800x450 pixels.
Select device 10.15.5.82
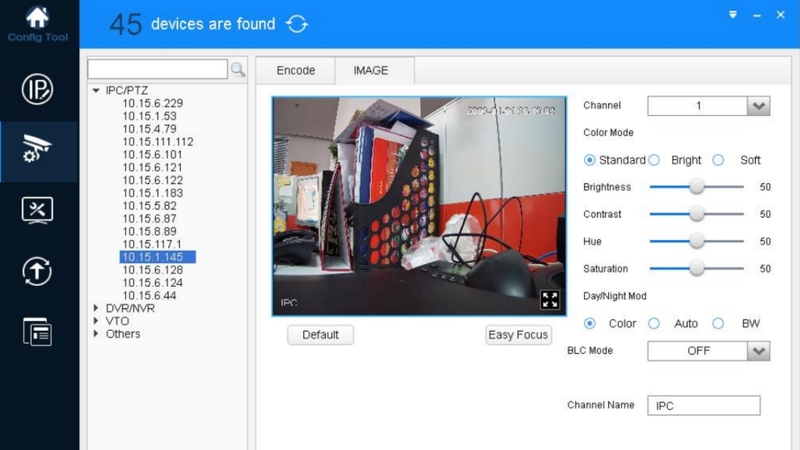point(149,206)
